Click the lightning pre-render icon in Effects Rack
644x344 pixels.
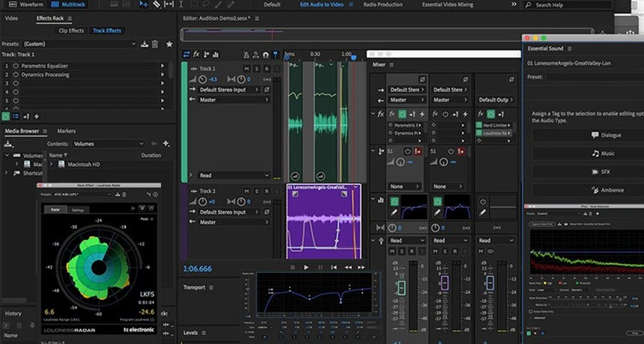pyautogui.click(x=37, y=117)
